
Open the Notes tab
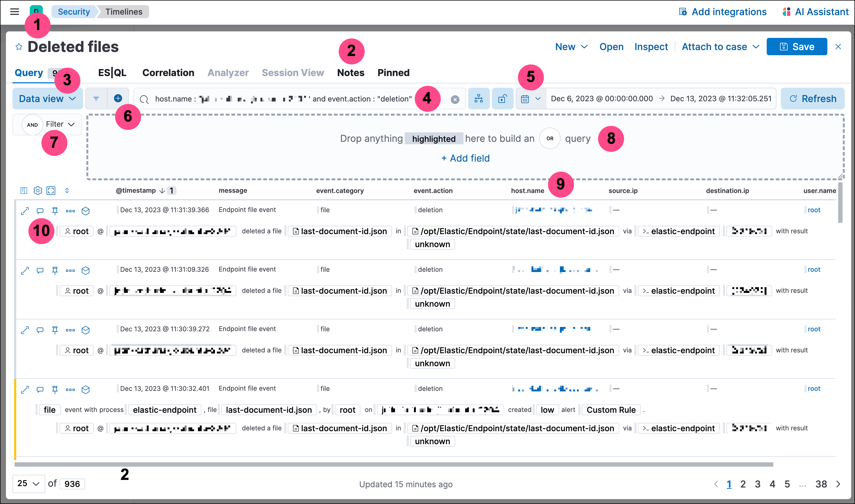point(350,72)
